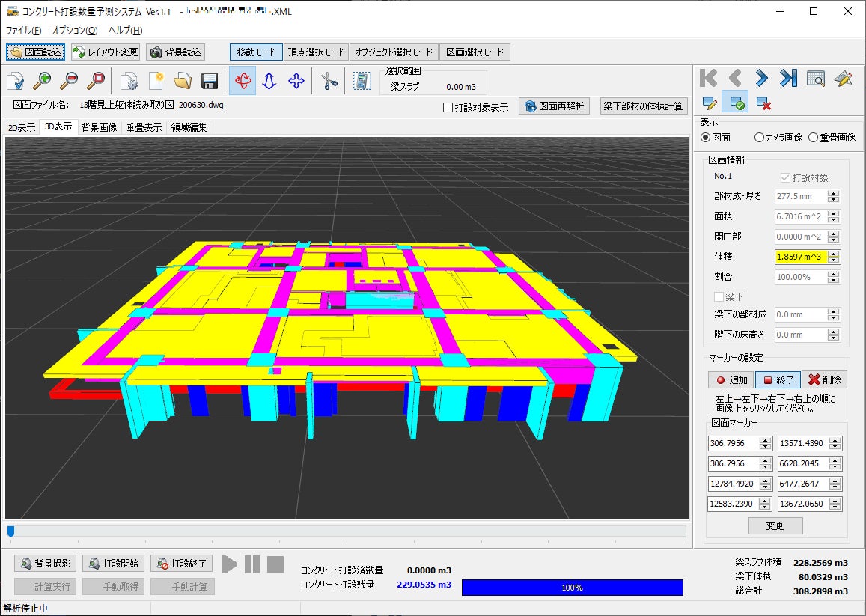The width and height of the screenshot is (866, 616).
Task: Decrease 面積 value with down arrow
Action: (x=834, y=220)
